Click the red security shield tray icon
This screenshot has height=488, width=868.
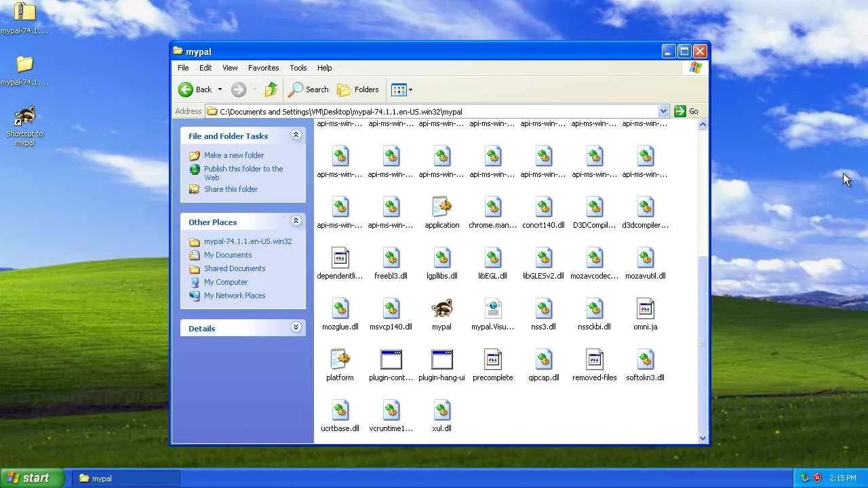pyautogui.click(x=817, y=478)
